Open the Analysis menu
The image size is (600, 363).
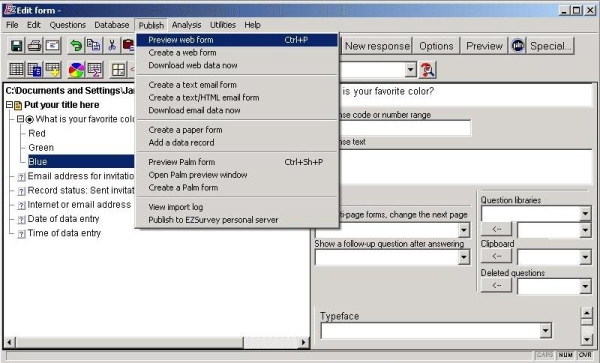pos(186,25)
